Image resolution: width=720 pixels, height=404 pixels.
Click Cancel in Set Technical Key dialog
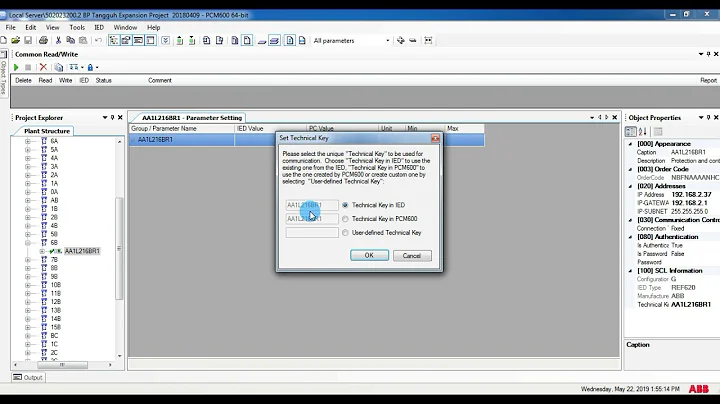click(412, 256)
